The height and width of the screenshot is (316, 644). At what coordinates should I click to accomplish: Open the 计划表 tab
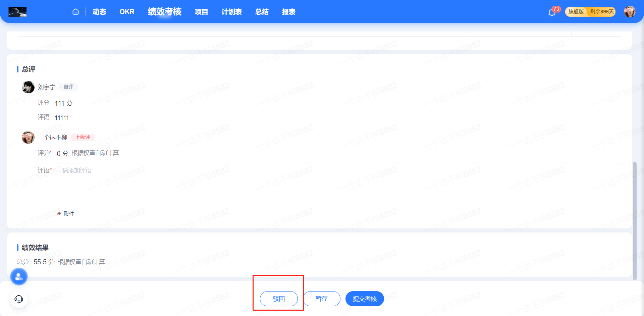tap(231, 12)
